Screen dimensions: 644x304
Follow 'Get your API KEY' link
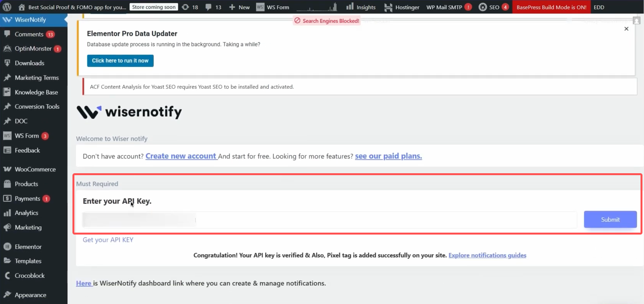108,240
